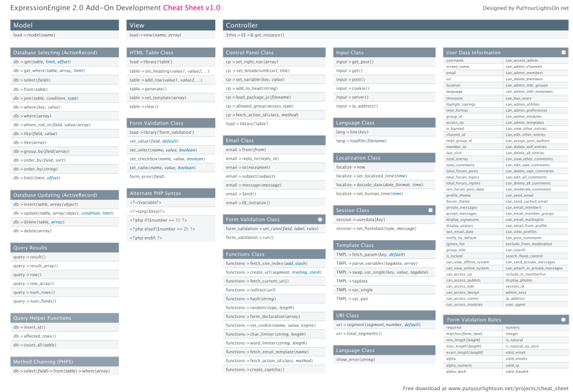Click white circle icon in Form Validation Rules header
573x392 pixels.
pos(563,319)
